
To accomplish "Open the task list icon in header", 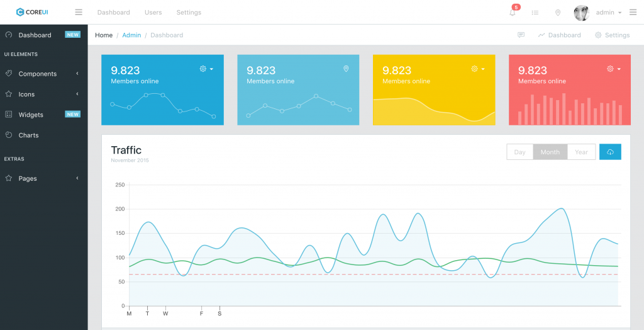I will 535,13.
